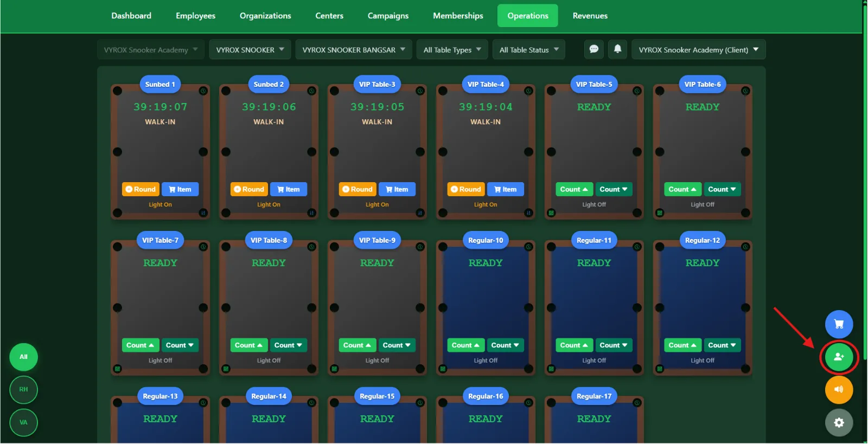Viewport: 868px width, 444px height.
Task: Start Count up on VIP Table-9
Action: pos(357,345)
